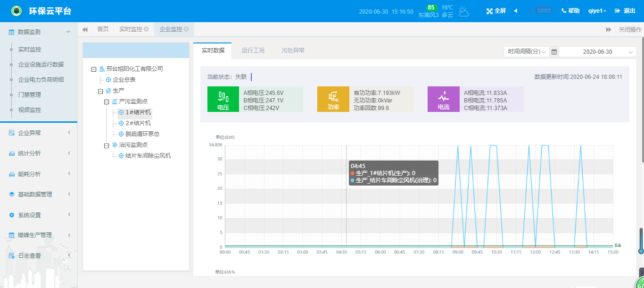This screenshot has height=288, width=644.
Task: Click the weather cloud icon in header
Action: coord(464,11)
